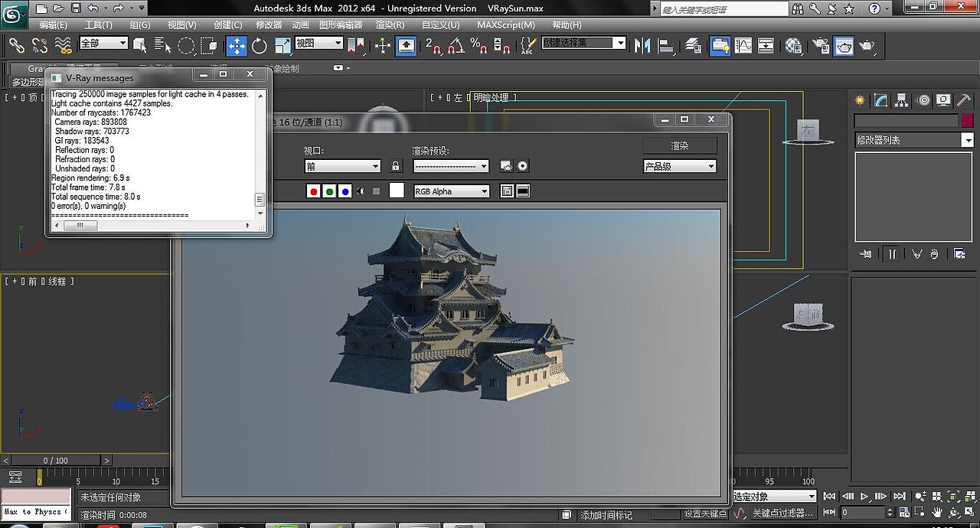Viewport: 980px width, 528px height.
Task: Select the Pan view hand icon
Action: coord(937,512)
